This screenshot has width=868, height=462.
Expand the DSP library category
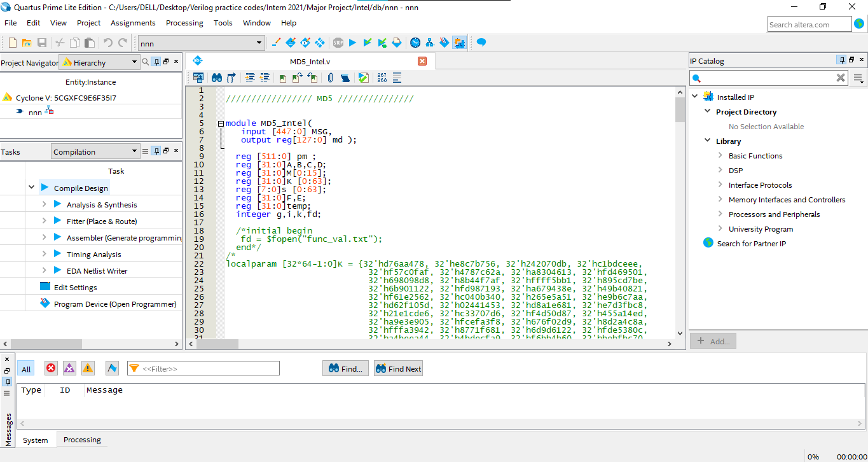click(720, 170)
